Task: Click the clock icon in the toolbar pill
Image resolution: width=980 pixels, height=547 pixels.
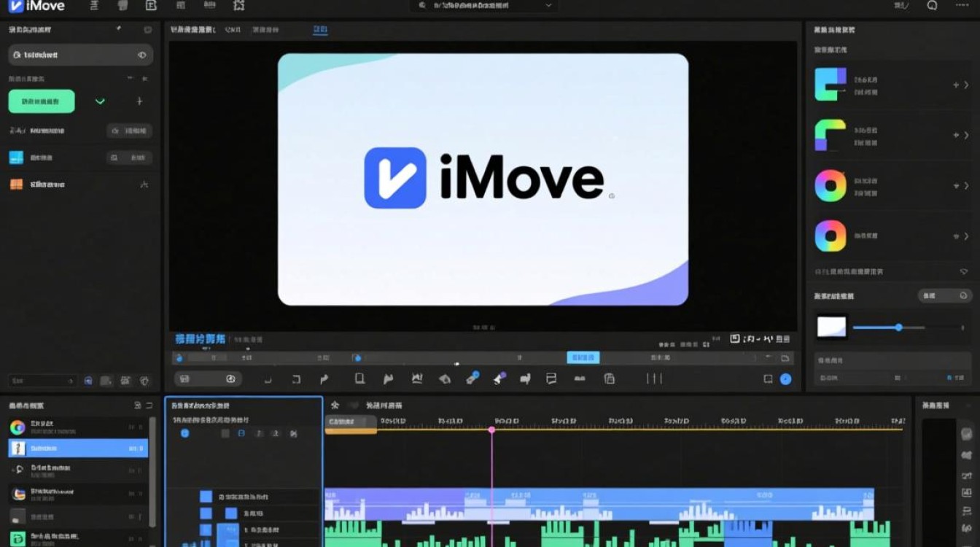Action: [x=230, y=379]
